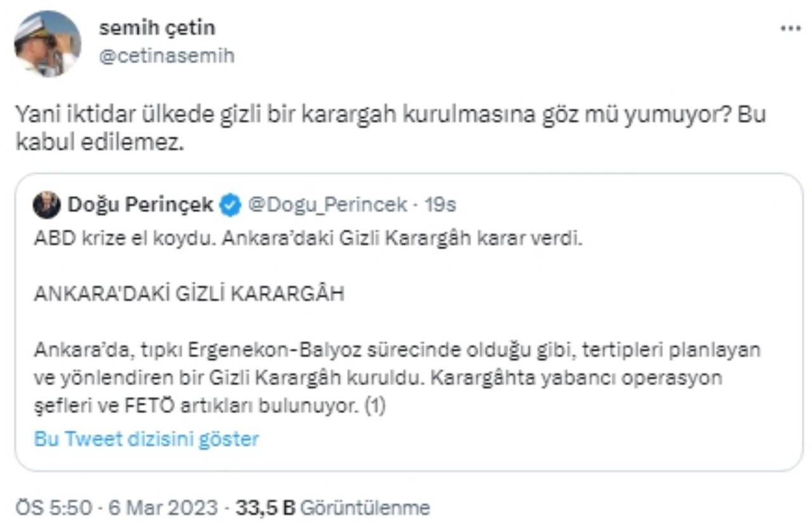Go to the @Dogu_Perincek handle
The height and width of the screenshot is (523, 812).
[327, 205]
